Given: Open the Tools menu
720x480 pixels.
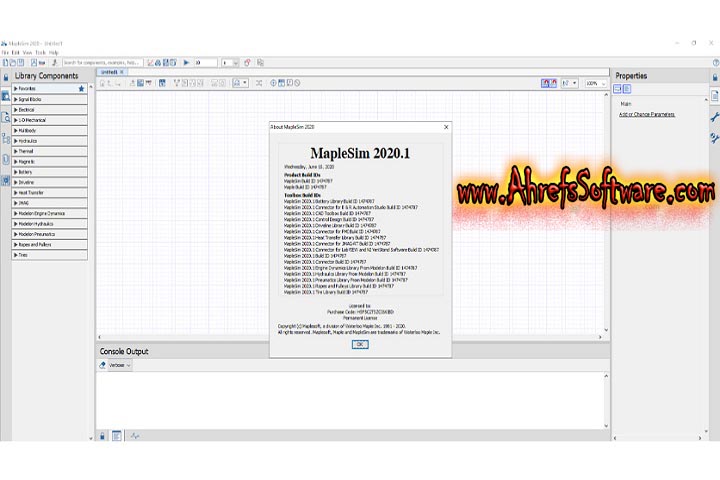Looking at the screenshot, I should (x=39, y=52).
